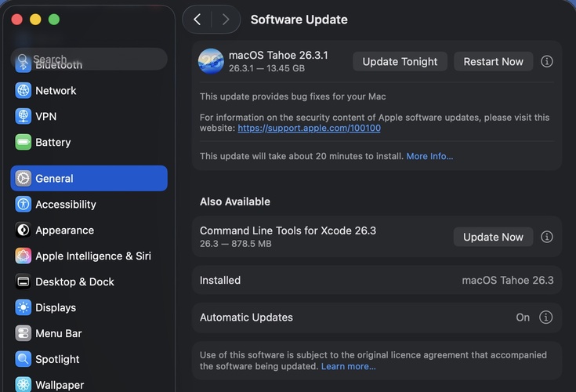Click the Automatic Updates 'On' value
This screenshot has height=392, width=576.
pos(523,317)
